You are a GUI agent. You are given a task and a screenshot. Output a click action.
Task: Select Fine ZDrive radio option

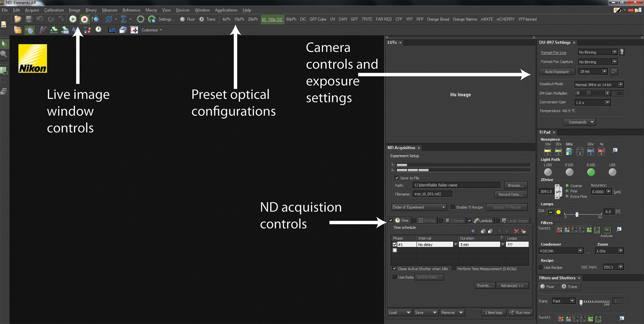567,191
